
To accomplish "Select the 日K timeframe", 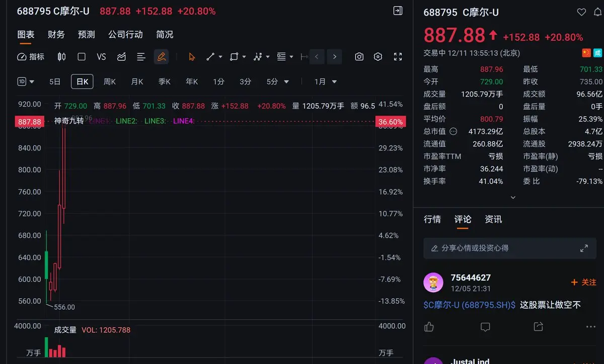I will pos(82,81).
